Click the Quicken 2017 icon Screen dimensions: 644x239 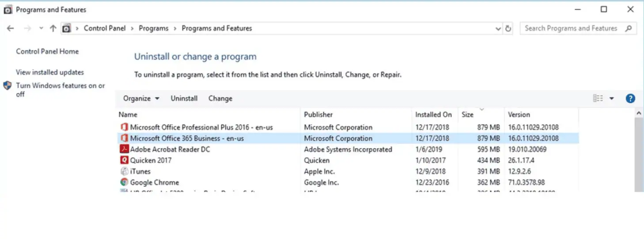124,160
